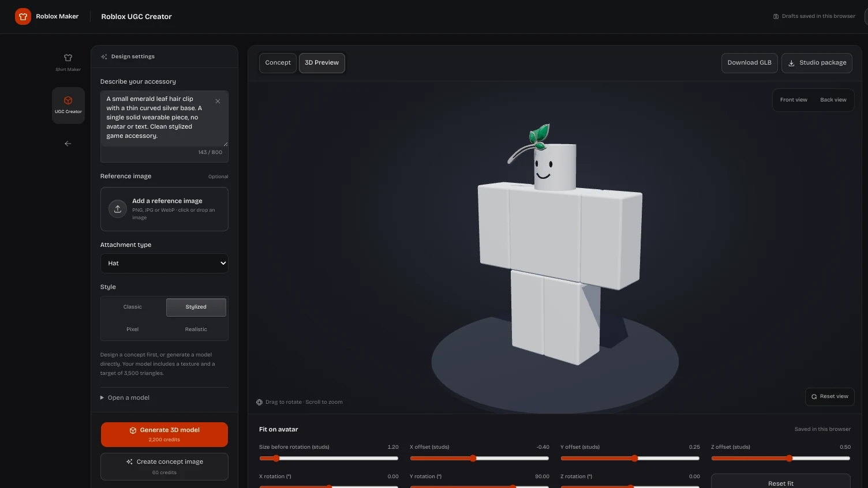Click the X offset slider
The width and height of the screenshot is (868, 488).
point(480,459)
